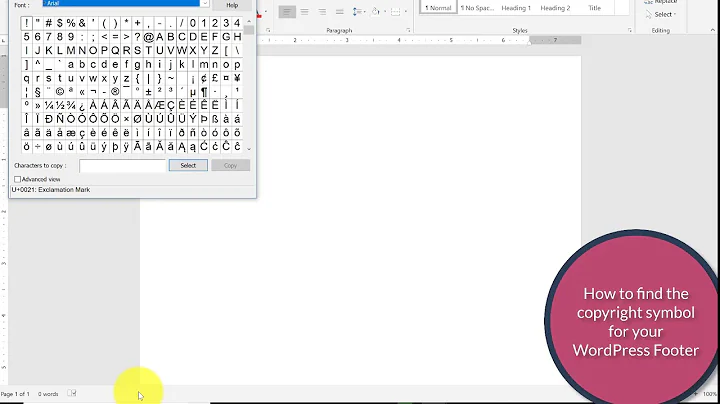Pick the Ñ character in the grid
This screenshot has width=720, height=404.
pos(60,119)
